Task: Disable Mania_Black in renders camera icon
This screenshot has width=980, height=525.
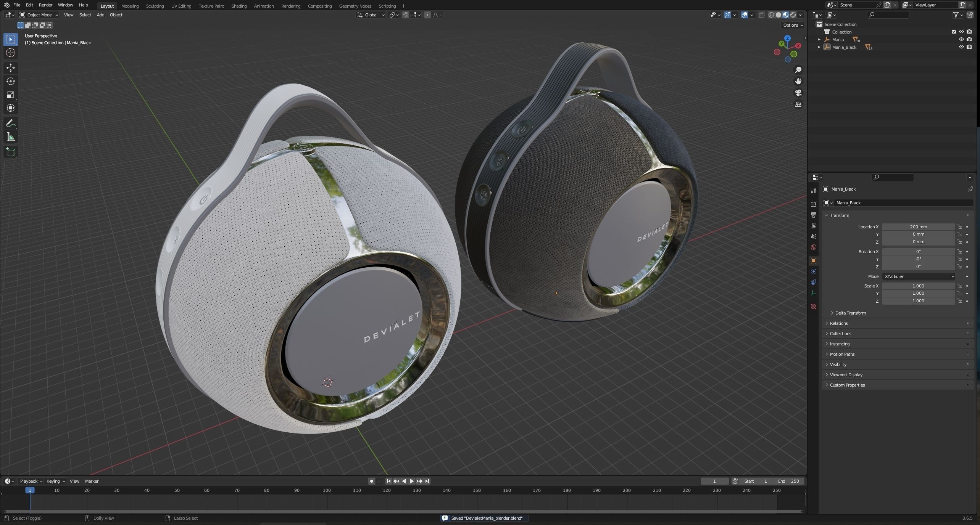Action: click(969, 47)
